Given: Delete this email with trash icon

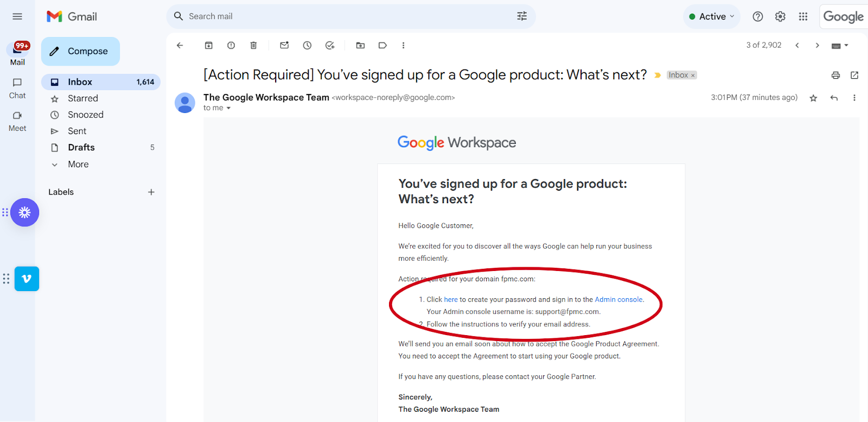Looking at the screenshot, I should click(253, 46).
